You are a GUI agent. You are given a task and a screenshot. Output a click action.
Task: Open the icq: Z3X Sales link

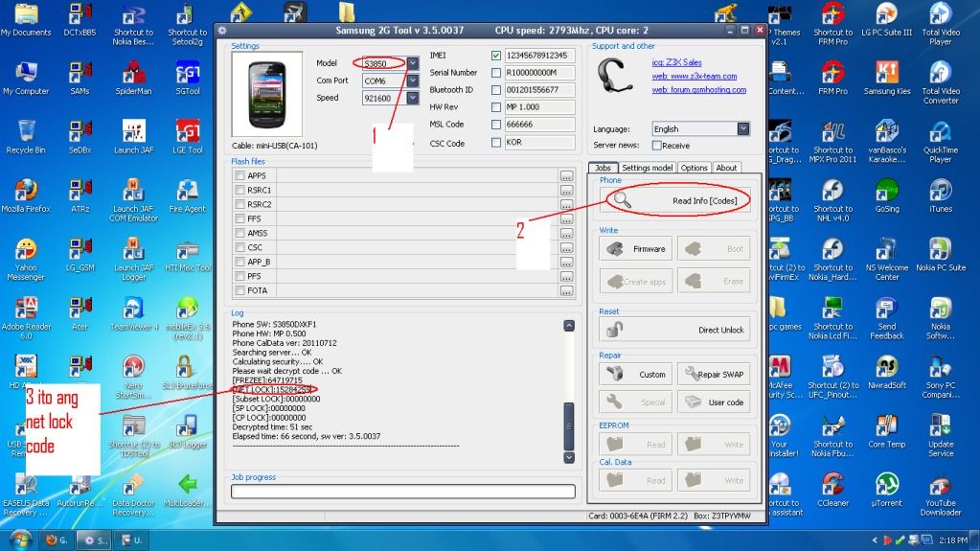pyautogui.click(x=676, y=62)
